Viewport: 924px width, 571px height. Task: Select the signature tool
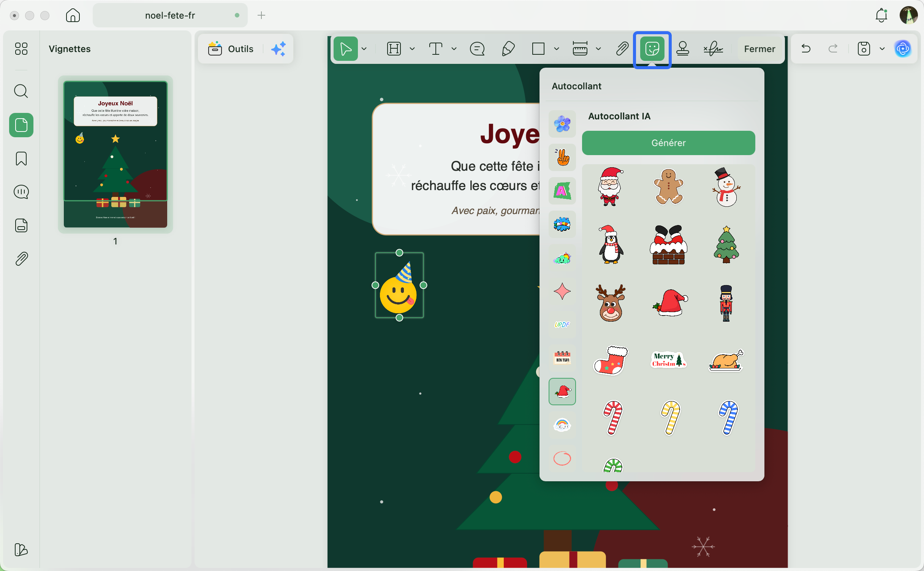713,49
